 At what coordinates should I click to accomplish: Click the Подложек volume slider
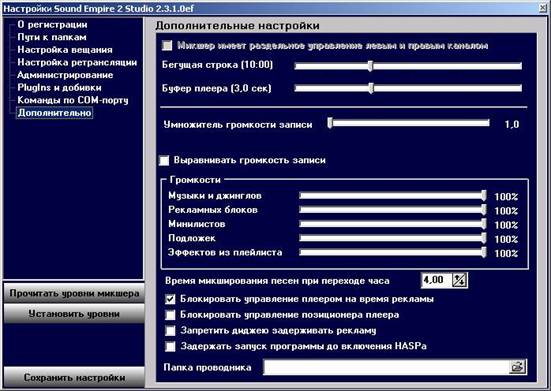coord(393,238)
